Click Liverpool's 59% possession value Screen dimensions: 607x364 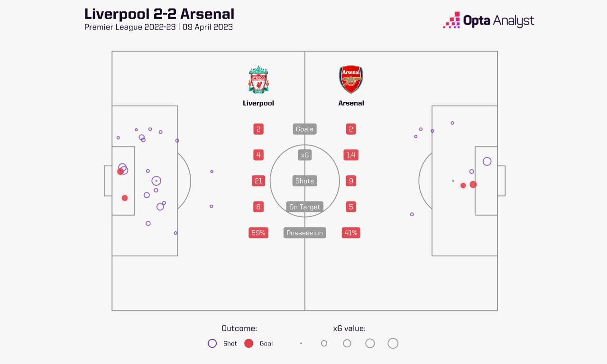[258, 233]
